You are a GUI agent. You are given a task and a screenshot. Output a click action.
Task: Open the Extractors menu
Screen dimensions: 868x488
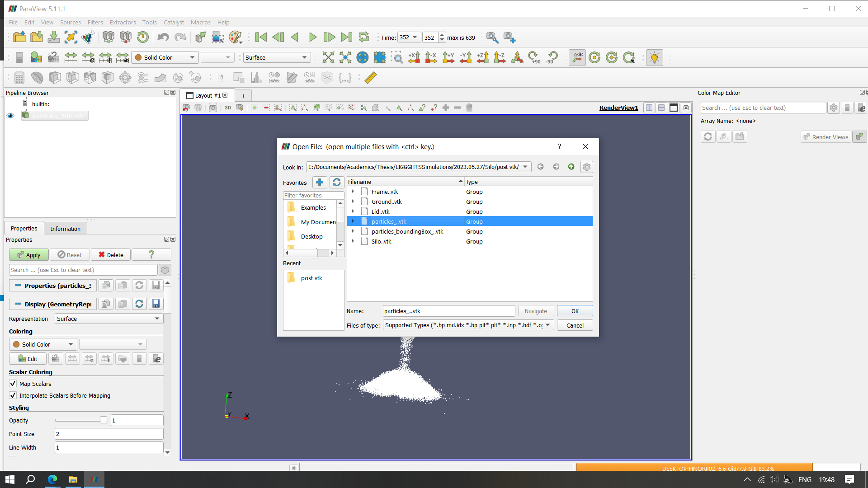coord(123,22)
